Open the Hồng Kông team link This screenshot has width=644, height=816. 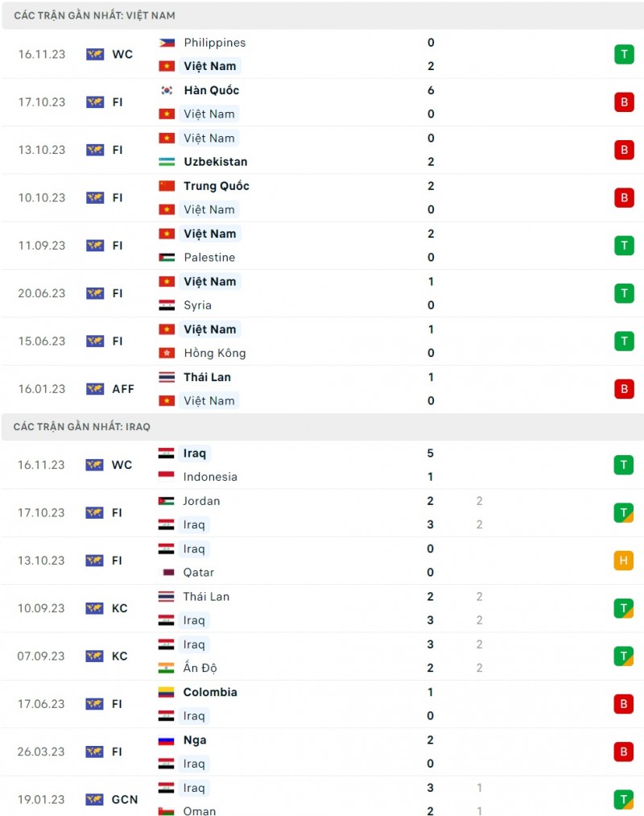[214, 353]
